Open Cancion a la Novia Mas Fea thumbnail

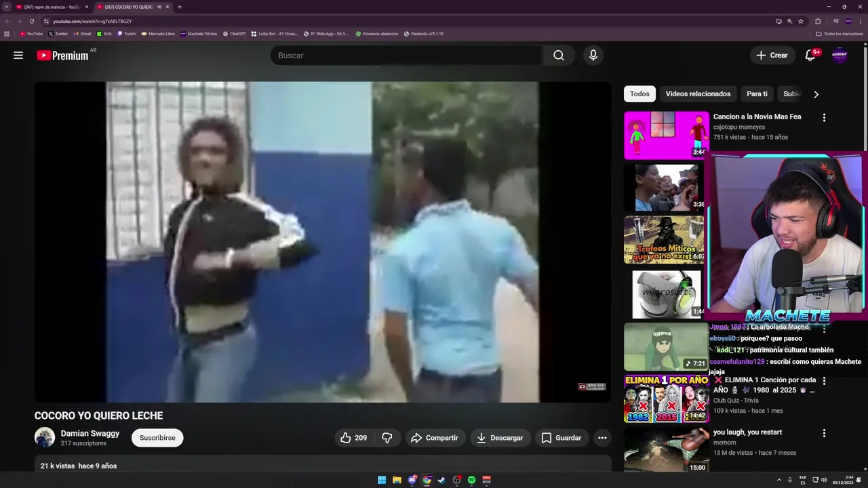667,135
